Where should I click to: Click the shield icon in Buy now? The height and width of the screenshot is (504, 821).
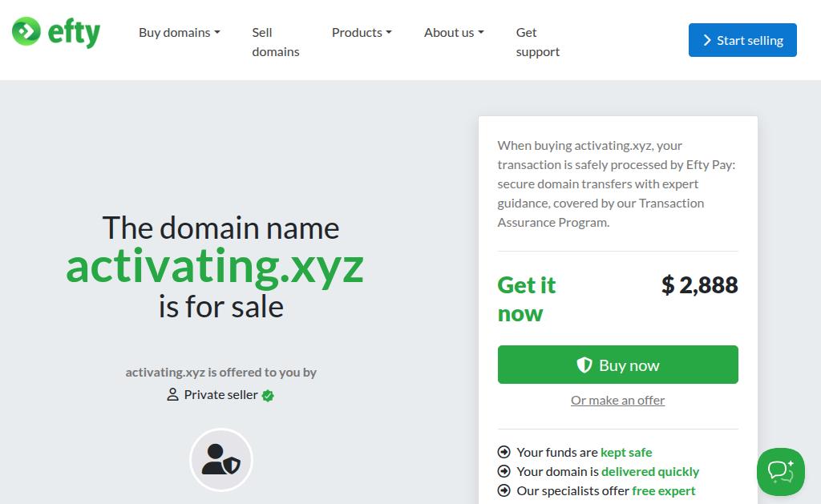(584, 365)
